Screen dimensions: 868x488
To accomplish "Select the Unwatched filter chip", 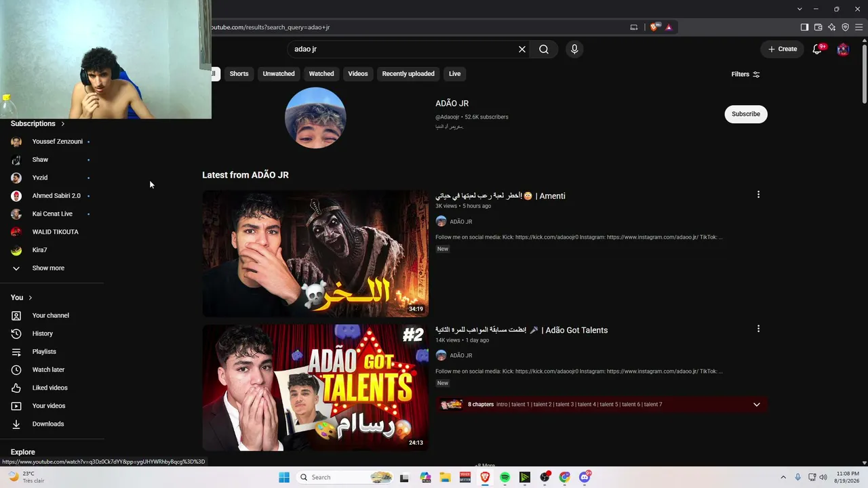I will pyautogui.click(x=279, y=74).
